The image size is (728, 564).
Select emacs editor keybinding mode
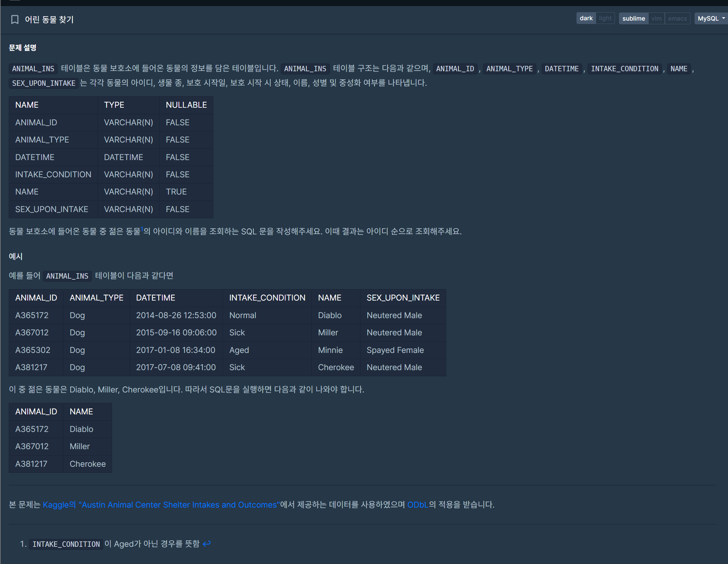point(677,19)
